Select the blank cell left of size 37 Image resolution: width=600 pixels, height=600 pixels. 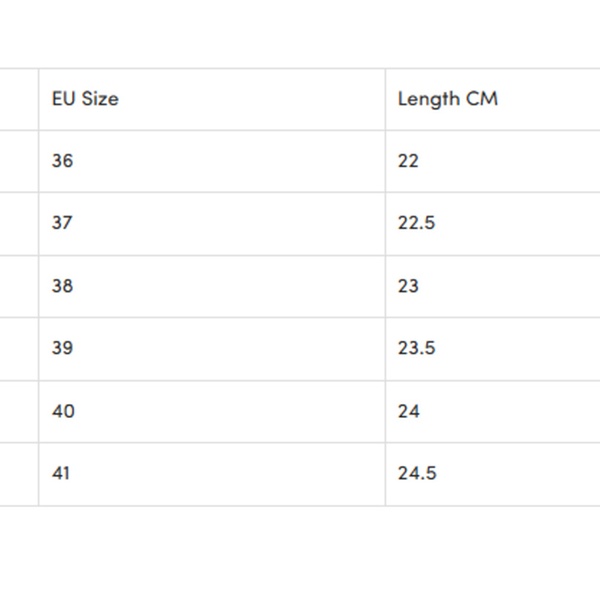pos(18,223)
